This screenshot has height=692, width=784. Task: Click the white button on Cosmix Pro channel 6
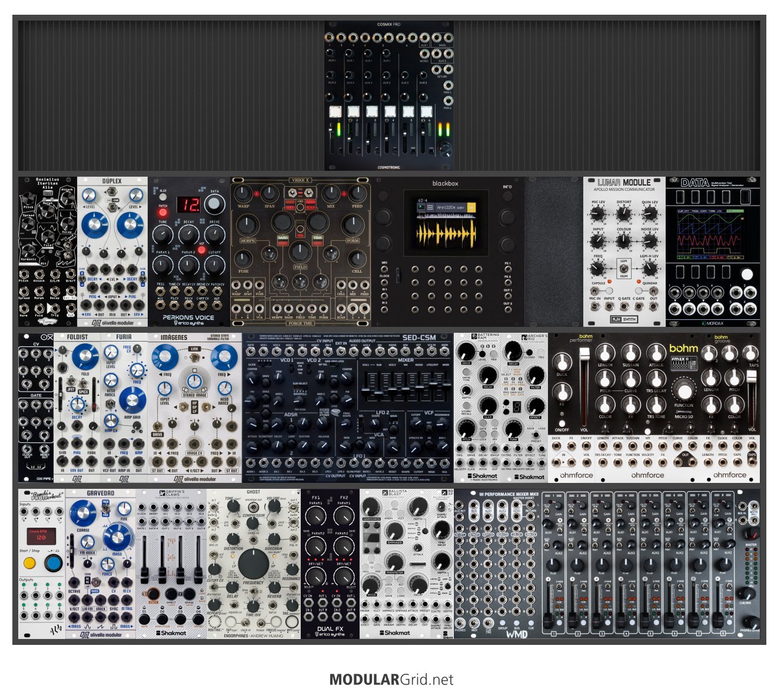(427, 112)
